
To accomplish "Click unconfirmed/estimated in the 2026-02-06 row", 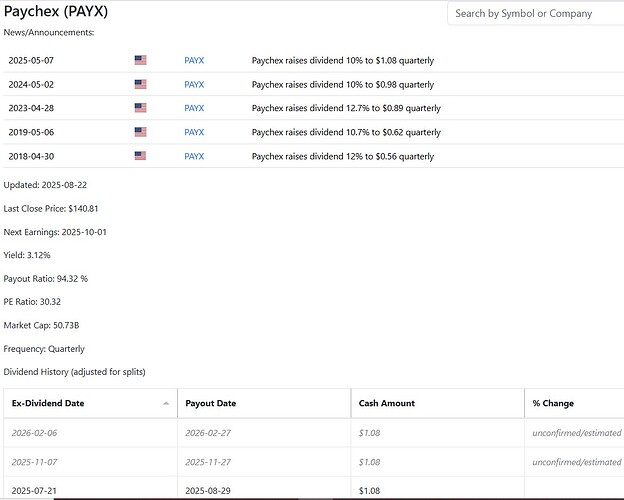I will [577, 433].
